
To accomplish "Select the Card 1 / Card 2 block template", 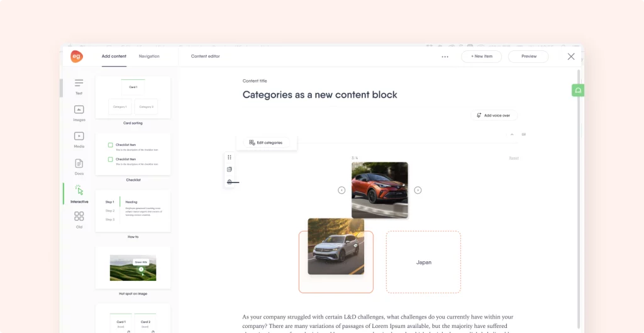I will click(x=133, y=319).
